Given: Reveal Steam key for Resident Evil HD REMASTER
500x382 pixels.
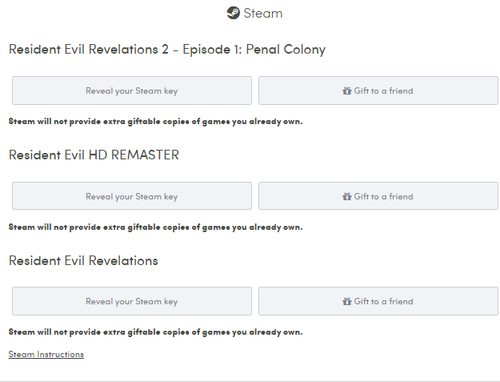Looking at the screenshot, I should (x=132, y=196).
